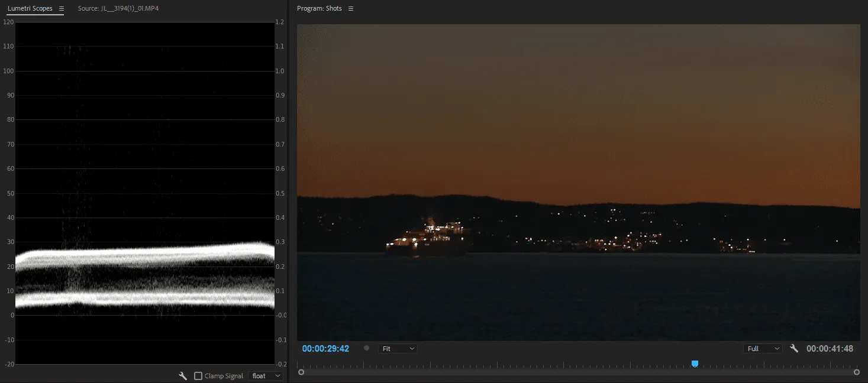
Task: Click the zoom scroll bar below the time ruler
Action: 579,372
